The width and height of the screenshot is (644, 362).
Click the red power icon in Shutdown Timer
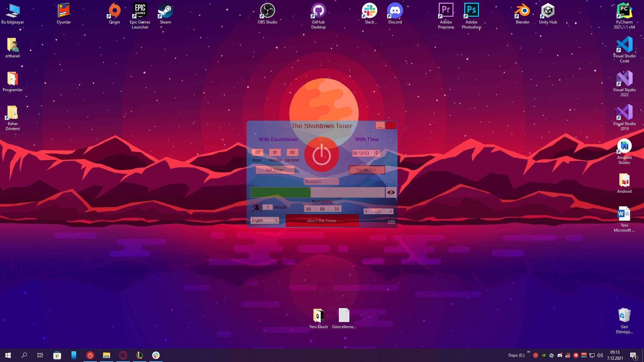[x=321, y=155]
